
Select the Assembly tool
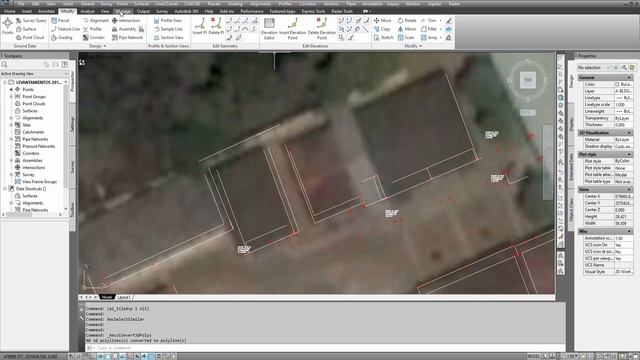tap(124, 29)
